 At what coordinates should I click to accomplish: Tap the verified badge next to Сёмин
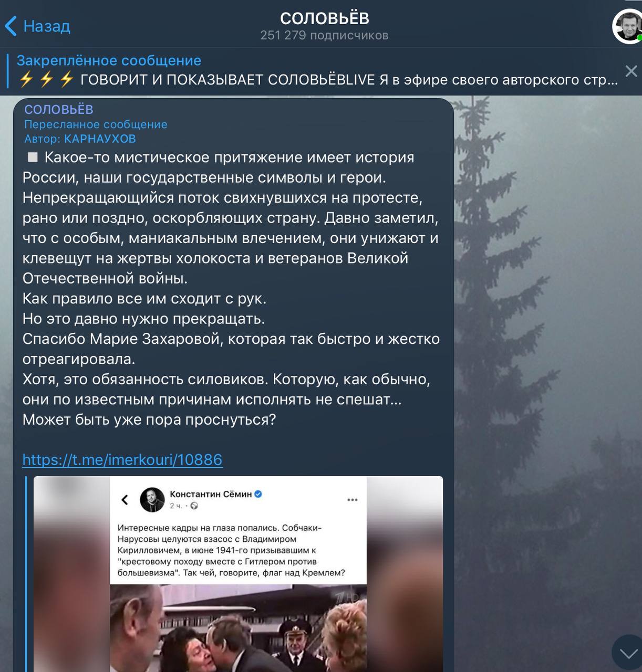point(258,494)
